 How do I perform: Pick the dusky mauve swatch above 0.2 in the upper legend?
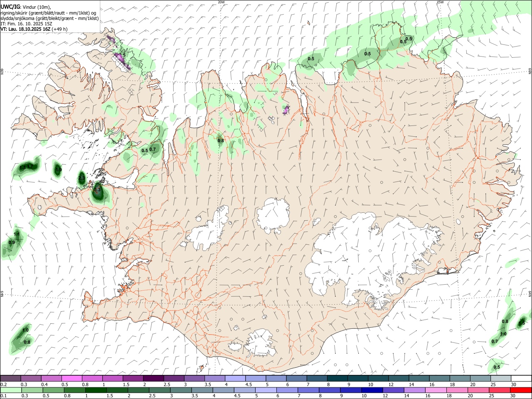pos(10,378)
